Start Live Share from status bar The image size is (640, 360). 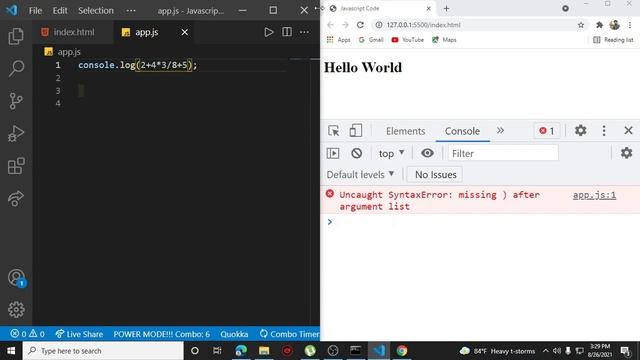pos(79,334)
